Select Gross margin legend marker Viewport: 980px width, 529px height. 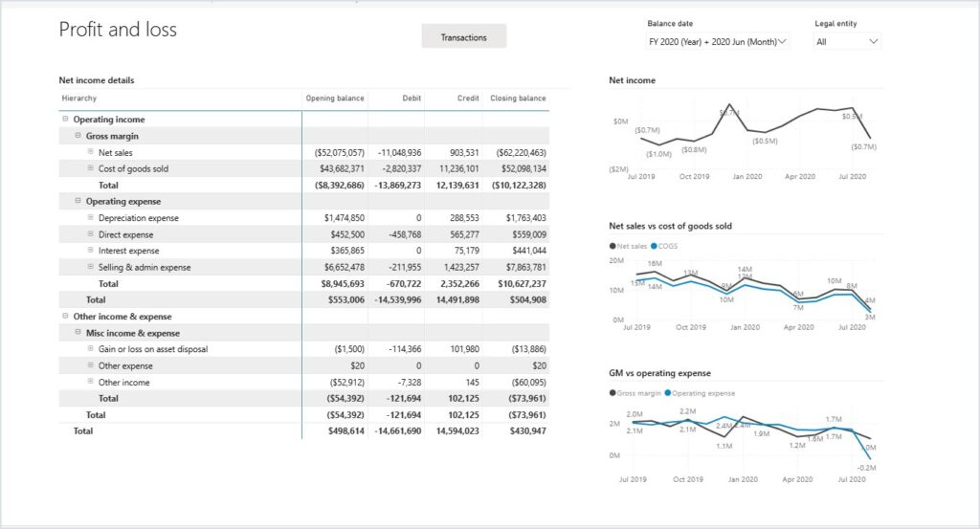click(x=612, y=393)
